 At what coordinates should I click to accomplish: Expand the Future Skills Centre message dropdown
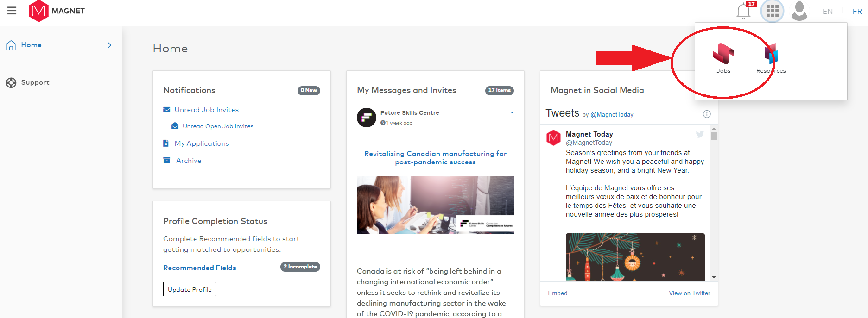coord(512,112)
